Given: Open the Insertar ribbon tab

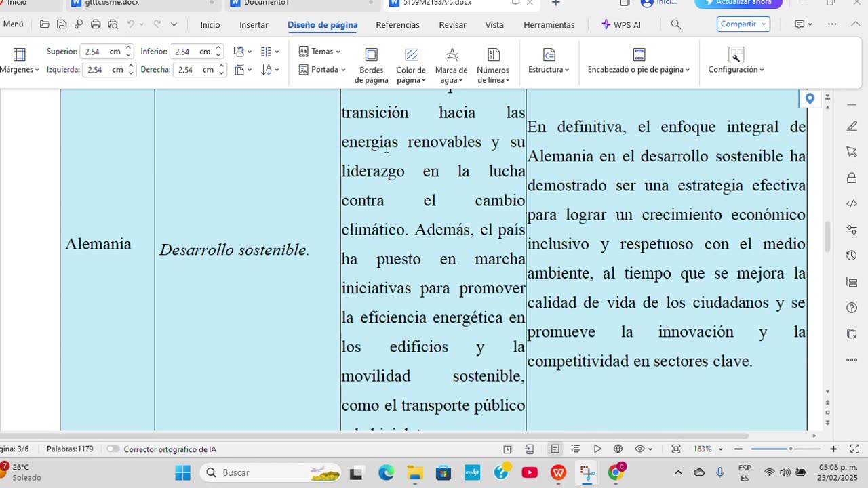Looking at the screenshot, I should click(254, 25).
